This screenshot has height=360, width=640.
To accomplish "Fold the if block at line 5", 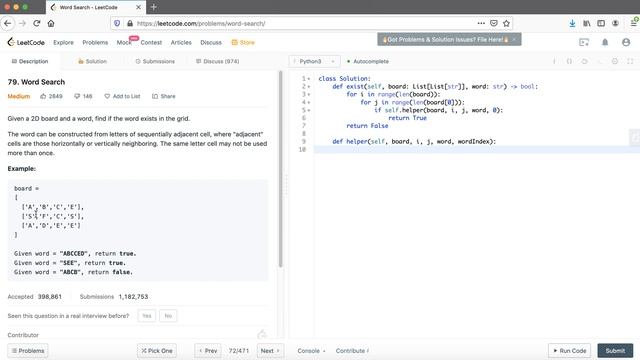I will click(309, 110).
